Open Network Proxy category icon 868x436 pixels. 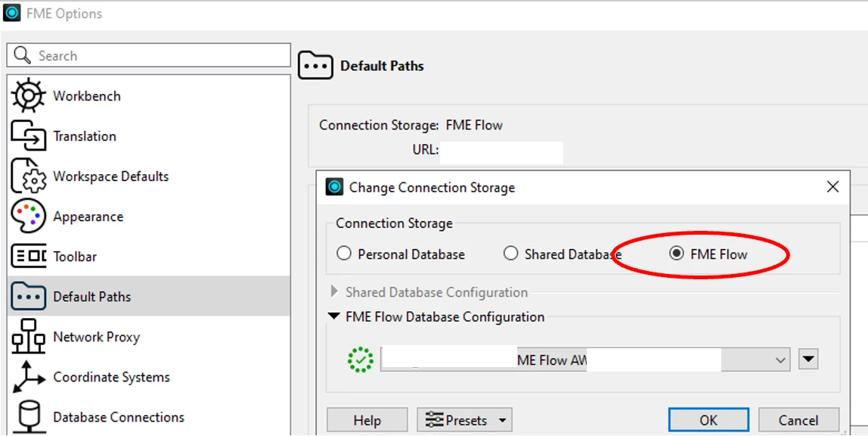point(28,336)
